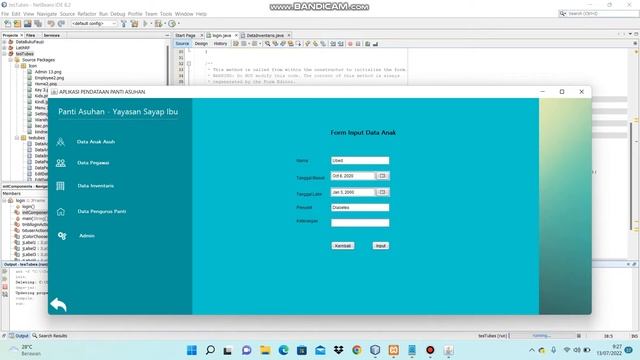Click Clean and Build Project icon
Image resolution: width=640 pixels, height=360 pixels.
point(134,24)
